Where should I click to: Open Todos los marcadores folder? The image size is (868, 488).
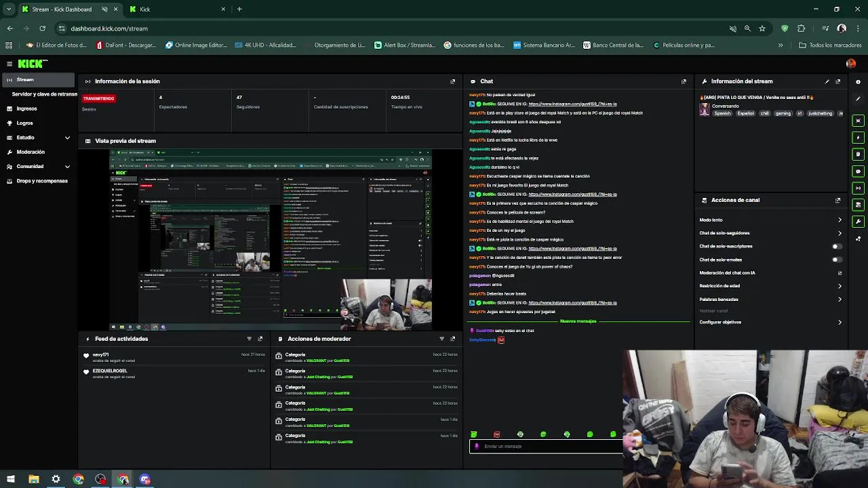831,45
